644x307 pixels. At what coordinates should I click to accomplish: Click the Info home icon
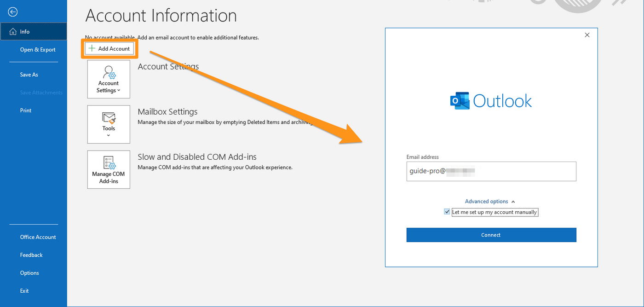13,32
